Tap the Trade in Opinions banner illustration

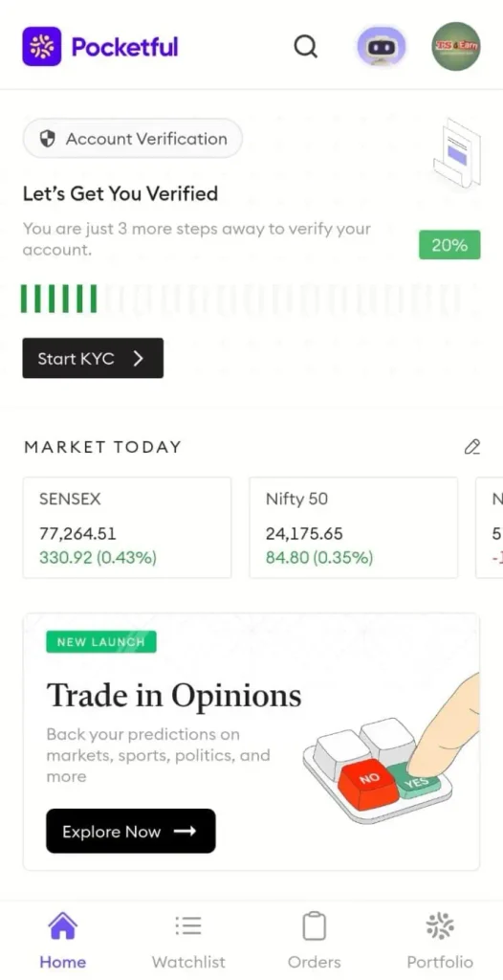(391, 749)
